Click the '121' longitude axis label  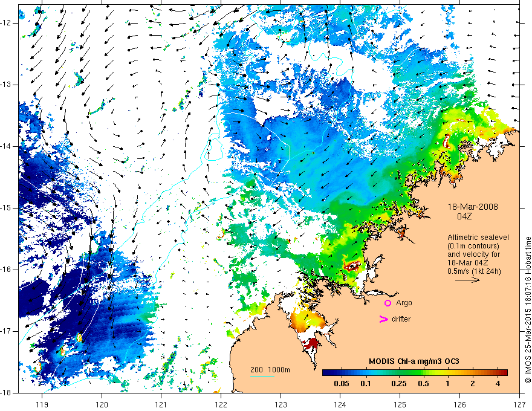click(161, 404)
